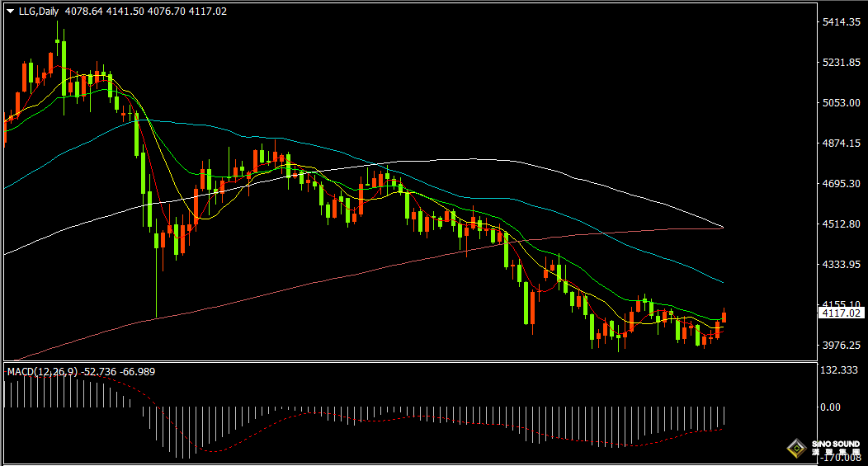Image resolution: width=868 pixels, height=466 pixels.
Task: Click the 132.333 MACD scale value
Action: [839, 370]
